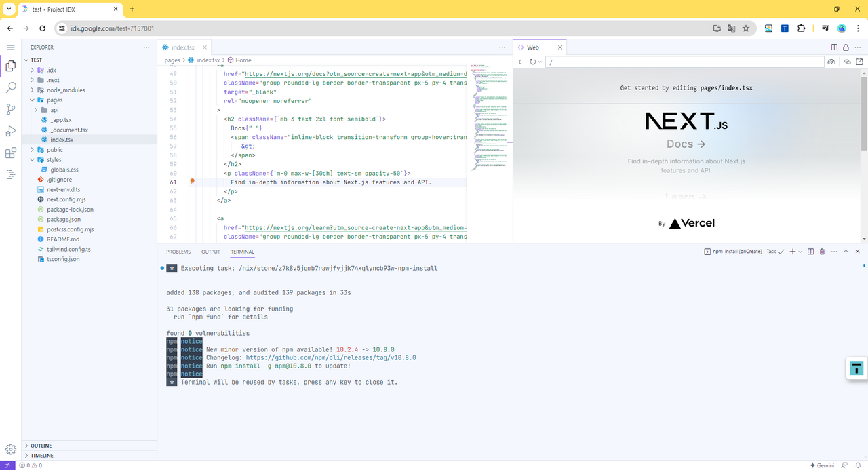Viewport: 868px width, 470px height.
Task: Kill terminal with the trash icon
Action: pos(822,252)
